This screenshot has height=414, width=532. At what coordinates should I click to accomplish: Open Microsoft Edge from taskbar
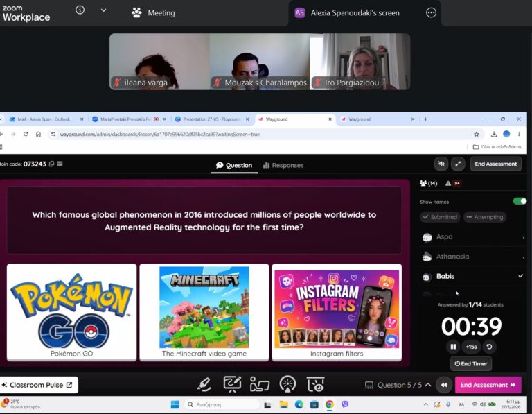[x=299, y=404]
